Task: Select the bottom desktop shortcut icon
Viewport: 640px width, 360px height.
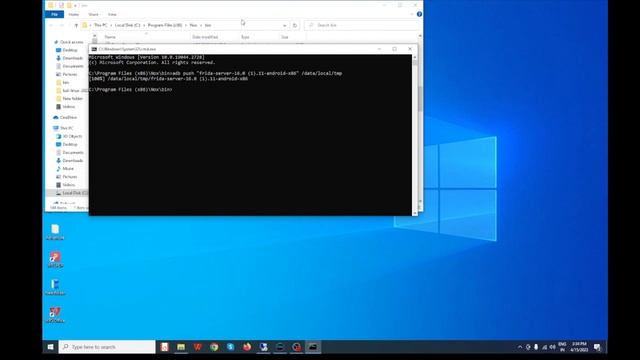Action: click(x=55, y=315)
